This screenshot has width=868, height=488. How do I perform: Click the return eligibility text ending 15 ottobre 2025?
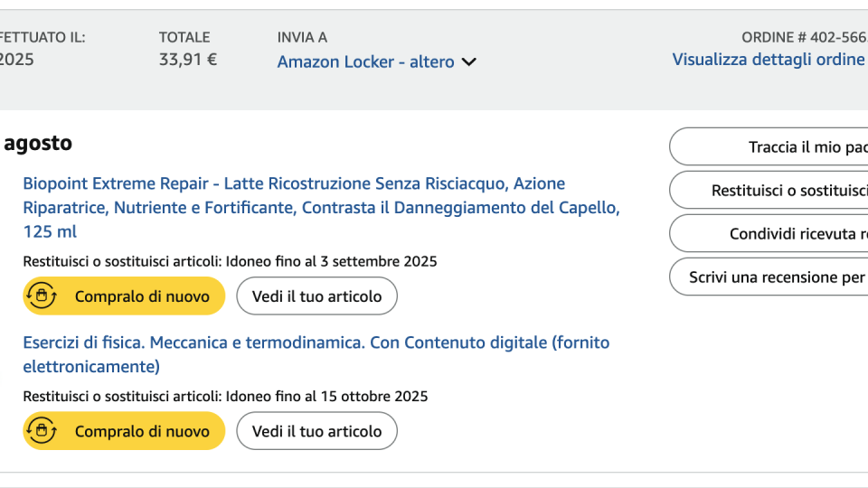(x=225, y=396)
